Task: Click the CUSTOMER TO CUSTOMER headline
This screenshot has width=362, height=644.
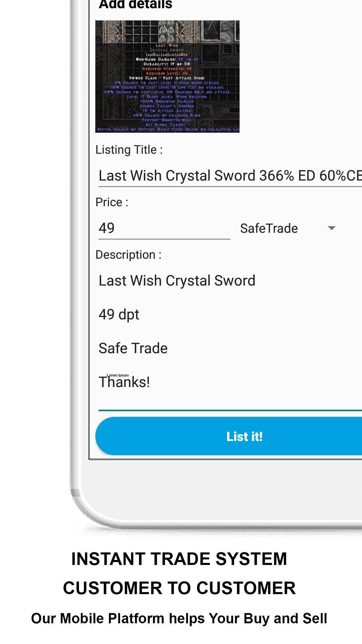Action: click(x=179, y=588)
